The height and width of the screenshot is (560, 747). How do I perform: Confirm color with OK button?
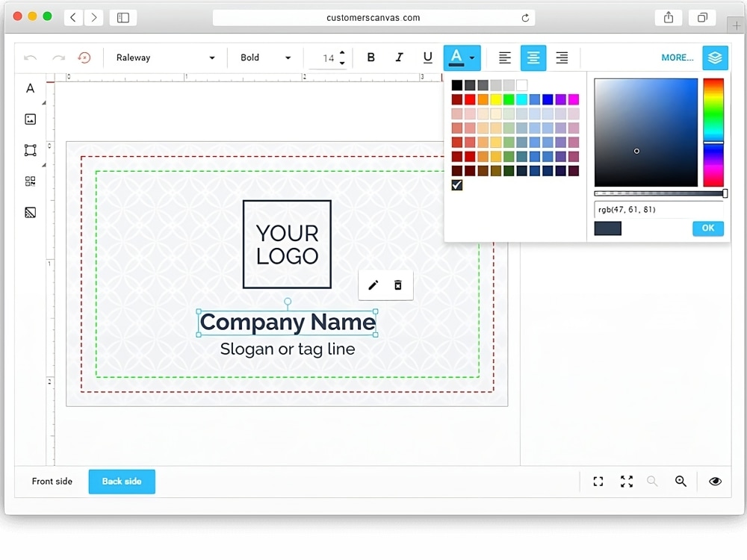(708, 228)
